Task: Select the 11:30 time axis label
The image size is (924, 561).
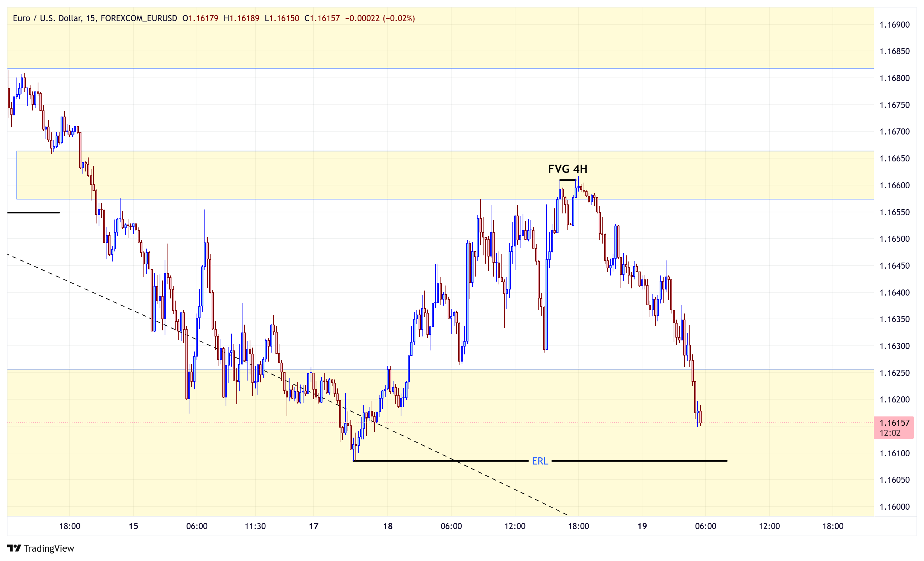Action: click(x=255, y=526)
